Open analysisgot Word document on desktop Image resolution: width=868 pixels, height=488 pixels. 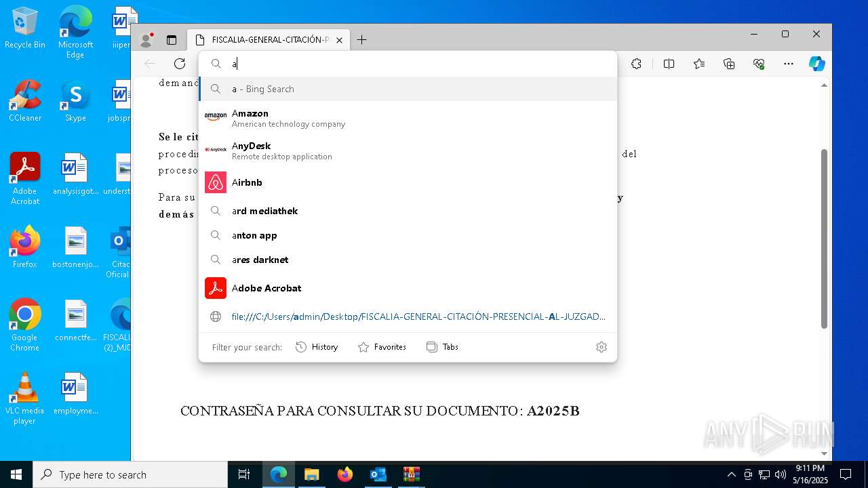[75, 174]
